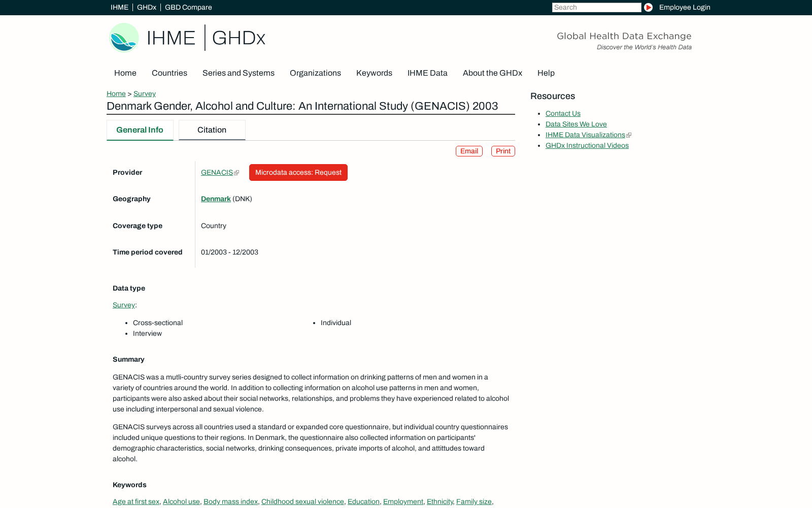The image size is (812, 508).
Task: Open the Series and Systems menu
Action: coord(239,73)
